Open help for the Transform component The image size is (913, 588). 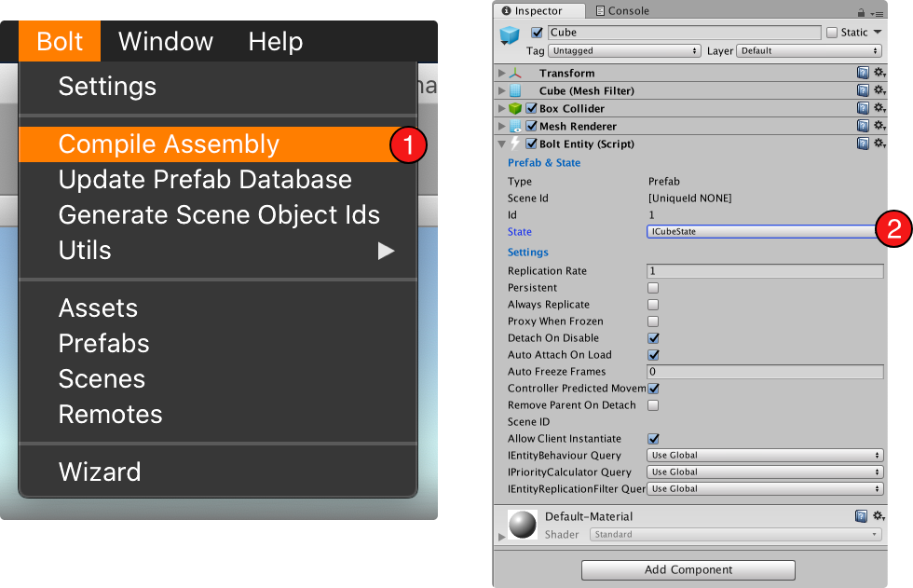pos(863,73)
